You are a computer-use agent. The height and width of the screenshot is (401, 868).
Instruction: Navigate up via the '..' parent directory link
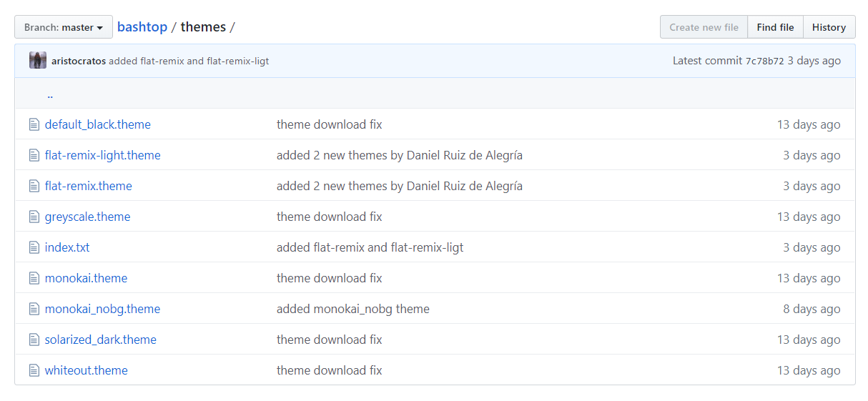click(x=50, y=94)
